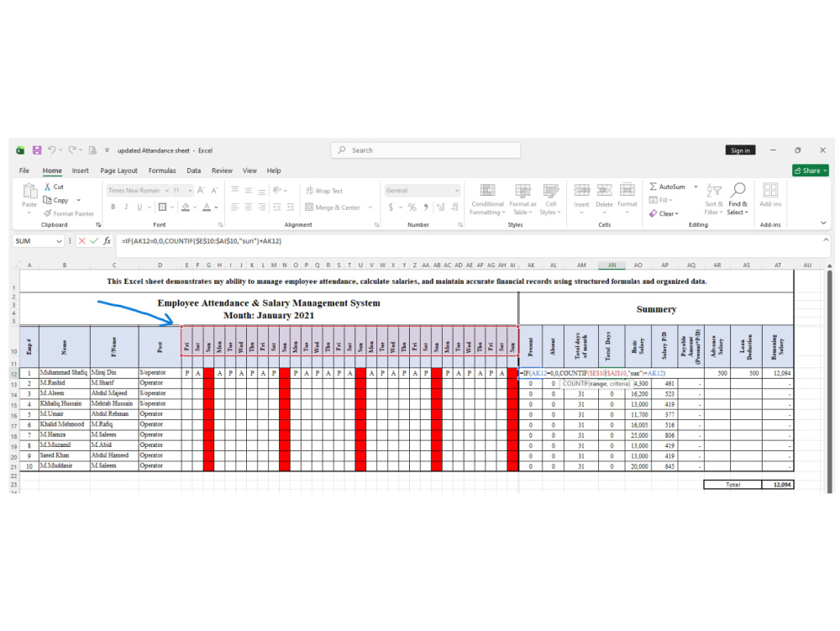Click the Orientation icon
840x631 pixels.
(x=277, y=190)
